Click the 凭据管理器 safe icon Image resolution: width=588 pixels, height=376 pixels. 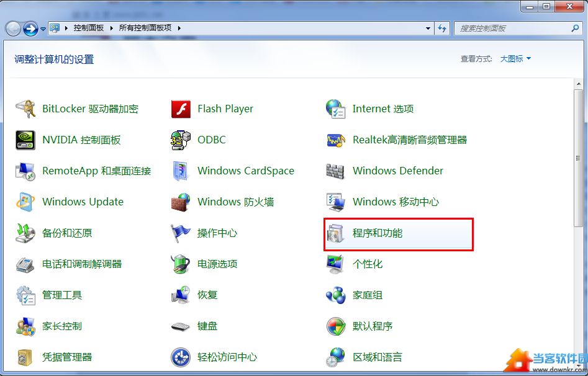[x=25, y=357]
